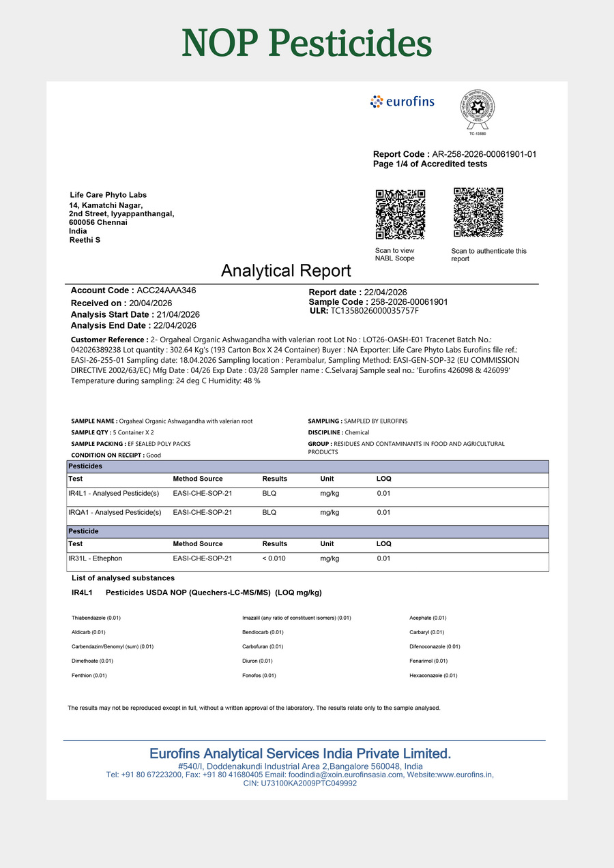
Task: Open the www.eurofins.in website link
Action: pyautogui.click(x=463, y=775)
